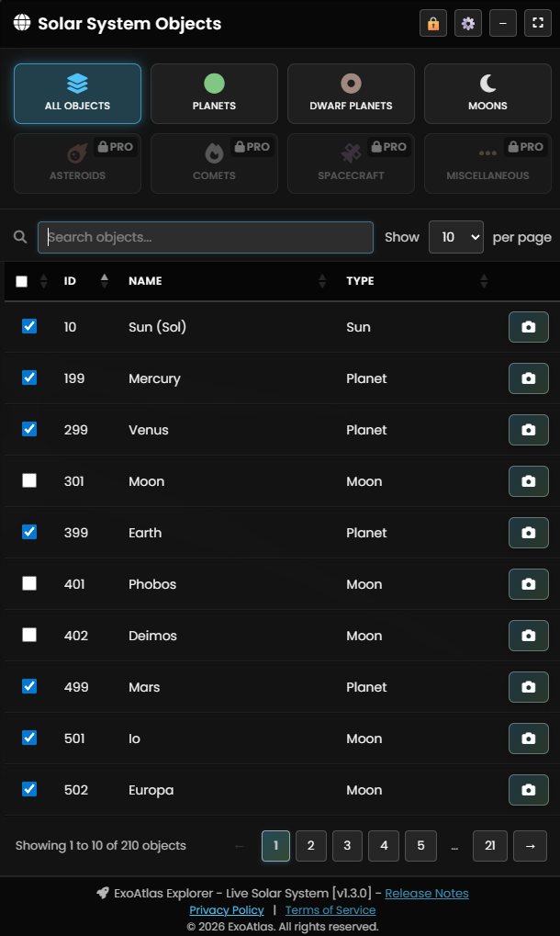Click the camera icon on the Mars row
Screen dimensions: 560x936
coord(528,687)
